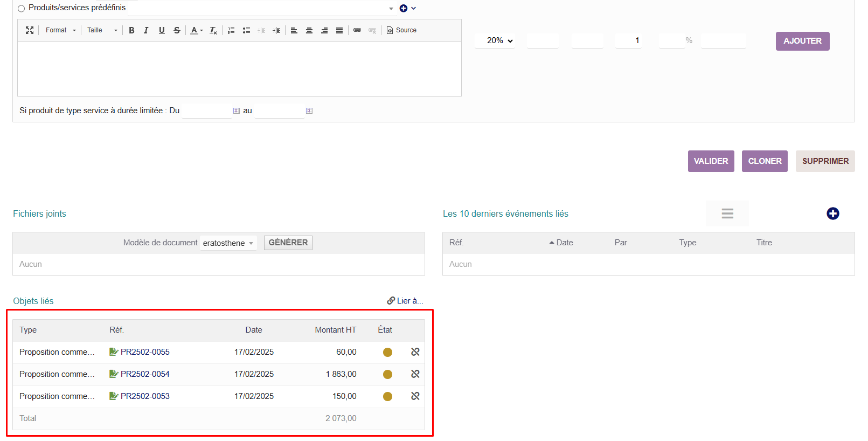Center-align the editor text

click(309, 30)
